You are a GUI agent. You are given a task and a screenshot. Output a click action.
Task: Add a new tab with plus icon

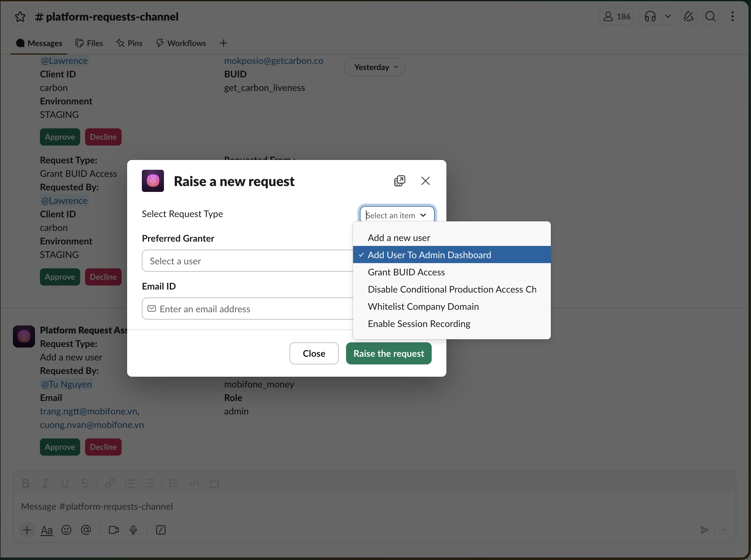pyautogui.click(x=223, y=43)
